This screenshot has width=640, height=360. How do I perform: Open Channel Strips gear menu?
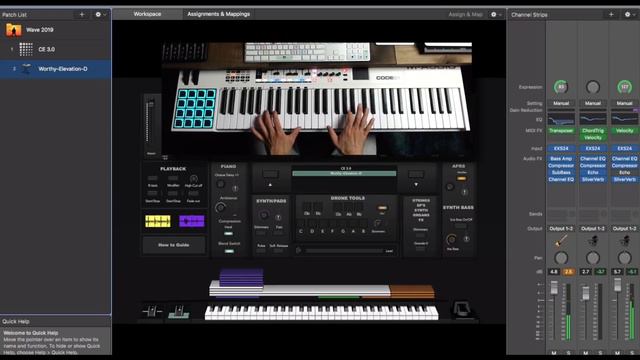pos(630,14)
